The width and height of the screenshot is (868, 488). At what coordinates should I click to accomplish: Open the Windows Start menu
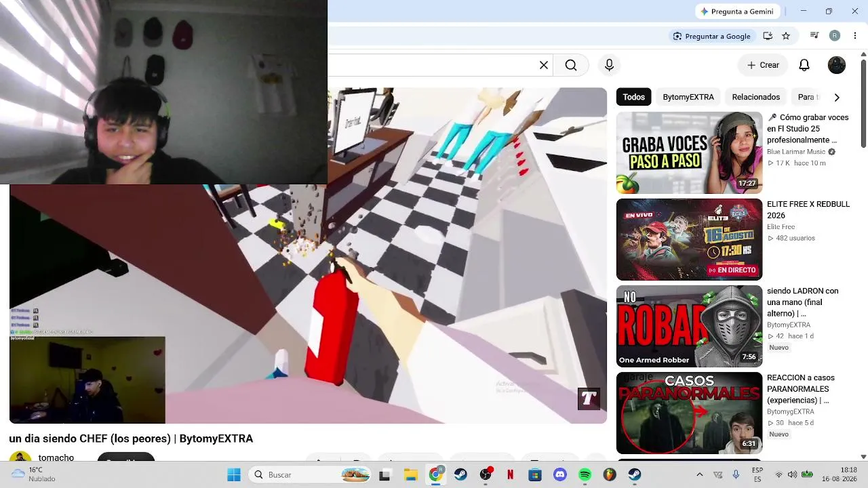(x=234, y=475)
